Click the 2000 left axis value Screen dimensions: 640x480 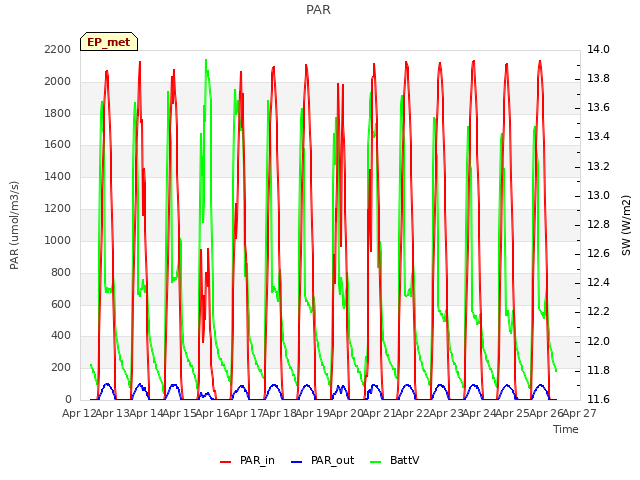pyautogui.click(x=58, y=82)
